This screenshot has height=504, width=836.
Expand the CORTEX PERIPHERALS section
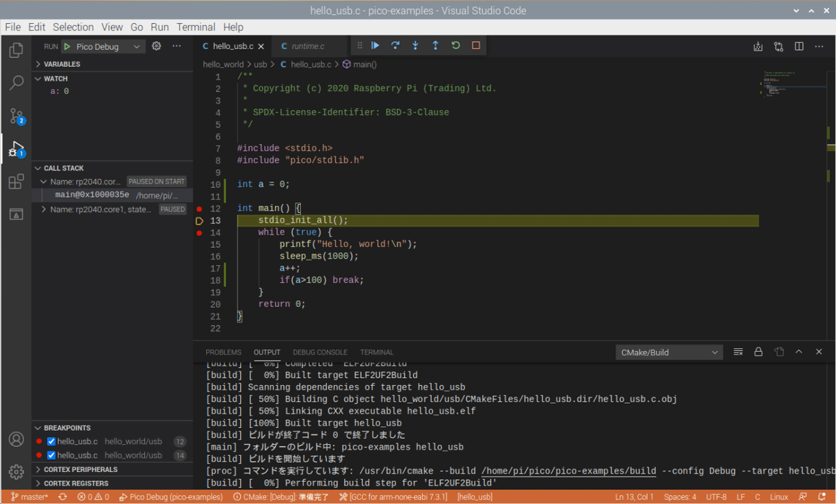112,469
